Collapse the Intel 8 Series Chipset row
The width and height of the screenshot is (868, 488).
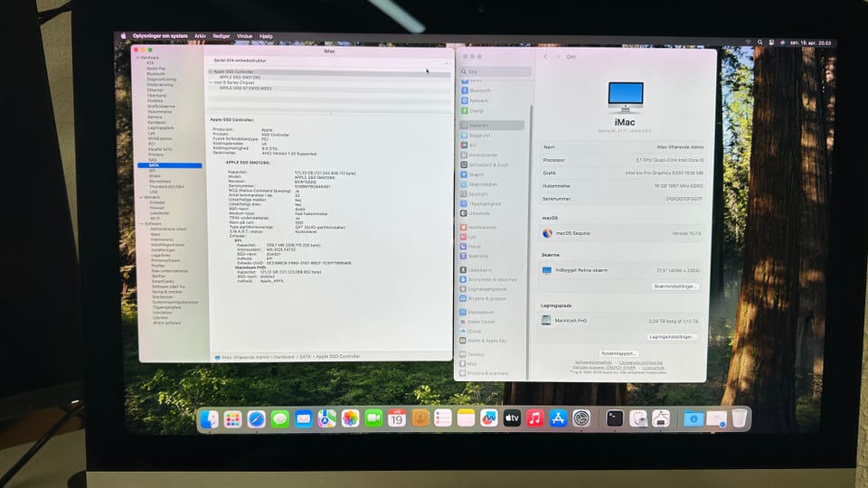tap(211, 82)
